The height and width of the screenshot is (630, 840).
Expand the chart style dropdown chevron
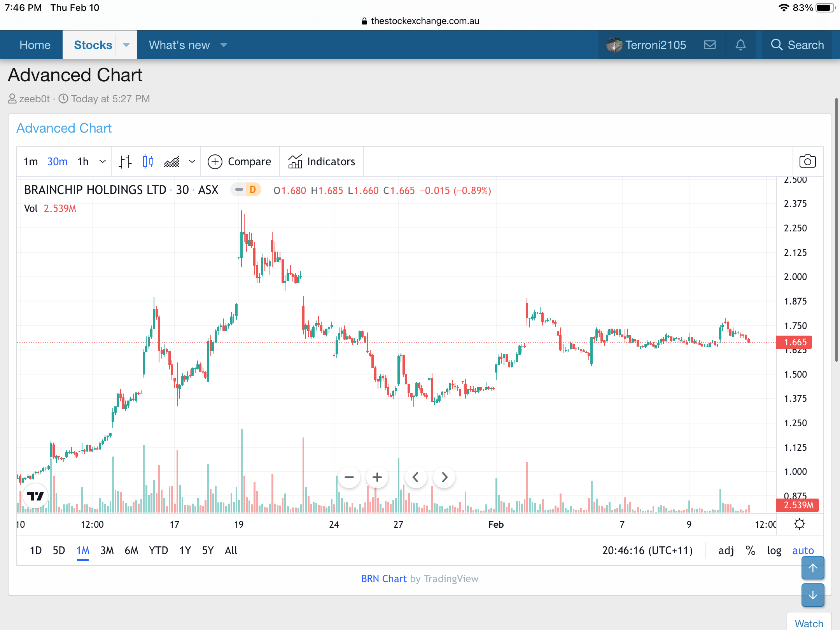(x=192, y=161)
